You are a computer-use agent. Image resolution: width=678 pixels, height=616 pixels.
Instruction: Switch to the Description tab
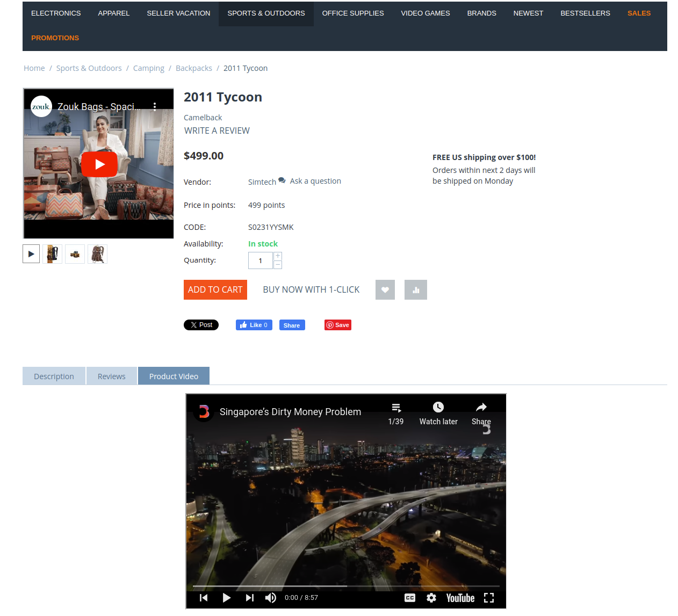click(x=54, y=376)
